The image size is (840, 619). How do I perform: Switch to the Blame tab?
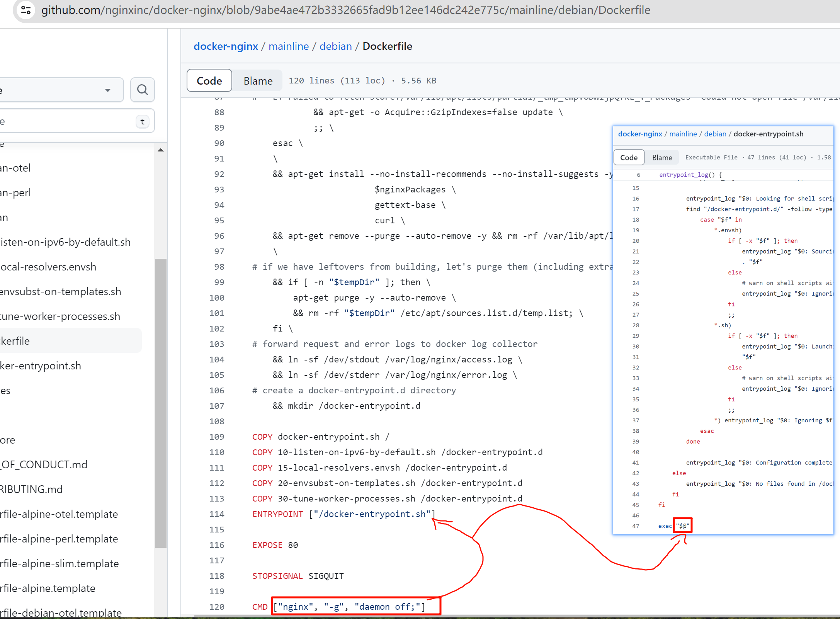(258, 81)
